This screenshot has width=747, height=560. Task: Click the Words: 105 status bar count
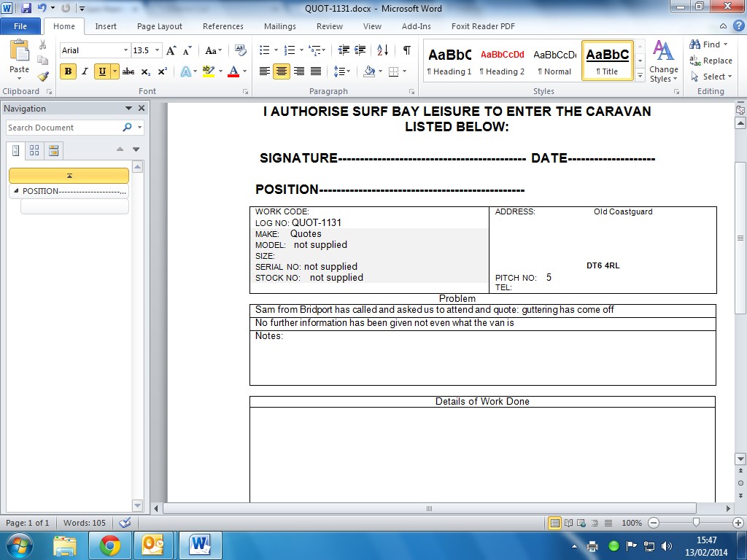(x=85, y=523)
